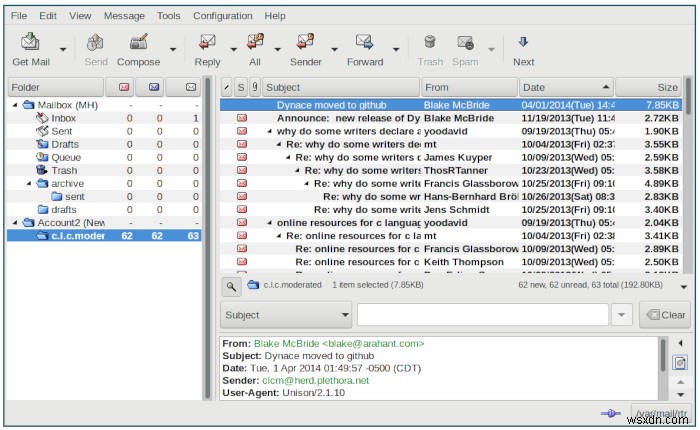Collapse the Mailbox (MH) tree

[15, 105]
